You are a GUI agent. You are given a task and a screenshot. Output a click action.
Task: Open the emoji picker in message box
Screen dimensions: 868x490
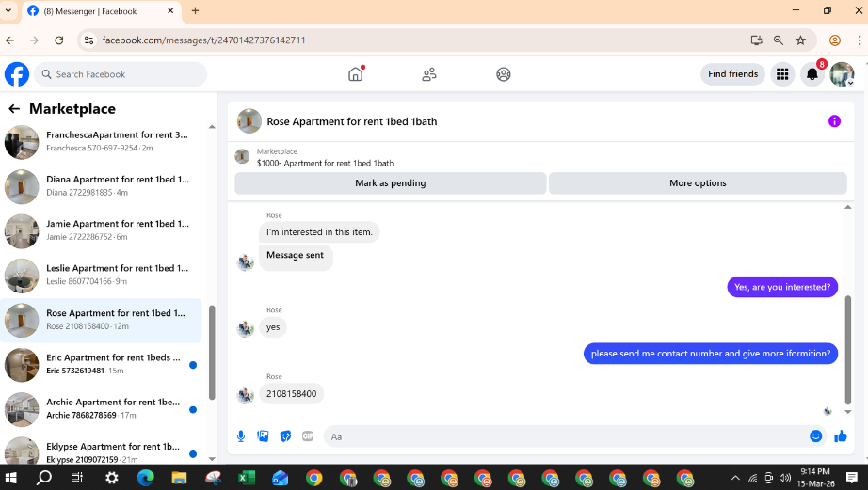815,436
